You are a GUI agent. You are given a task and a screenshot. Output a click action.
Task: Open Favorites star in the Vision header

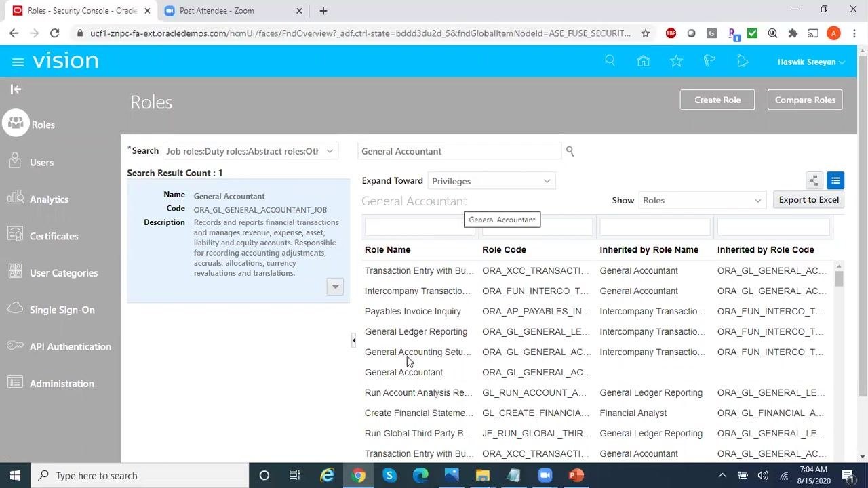click(676, 61)
